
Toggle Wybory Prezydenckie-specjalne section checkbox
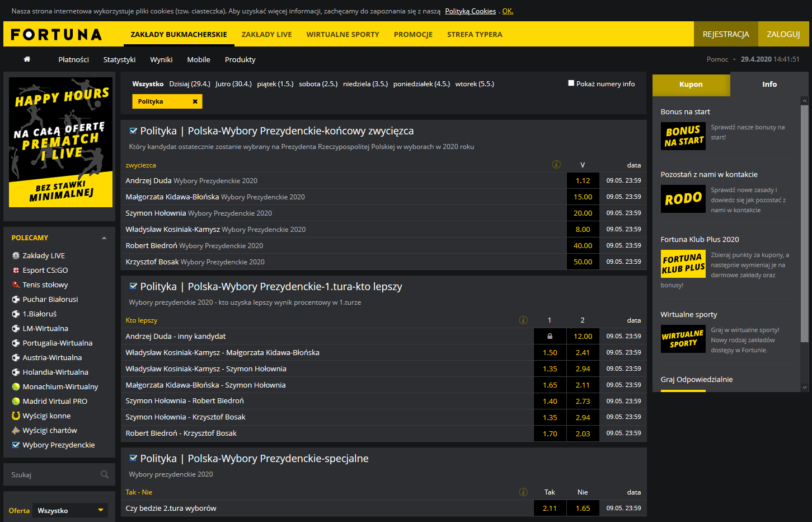tap(133, 458)
